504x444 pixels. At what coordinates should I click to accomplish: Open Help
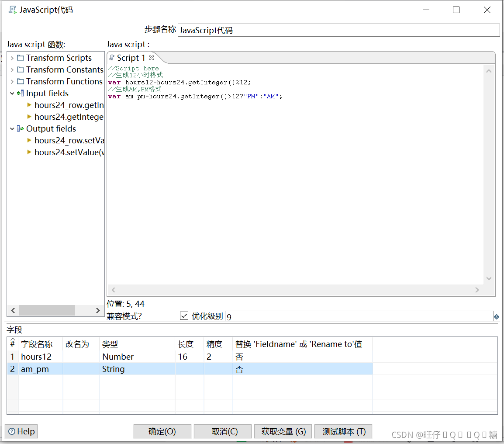21,431
